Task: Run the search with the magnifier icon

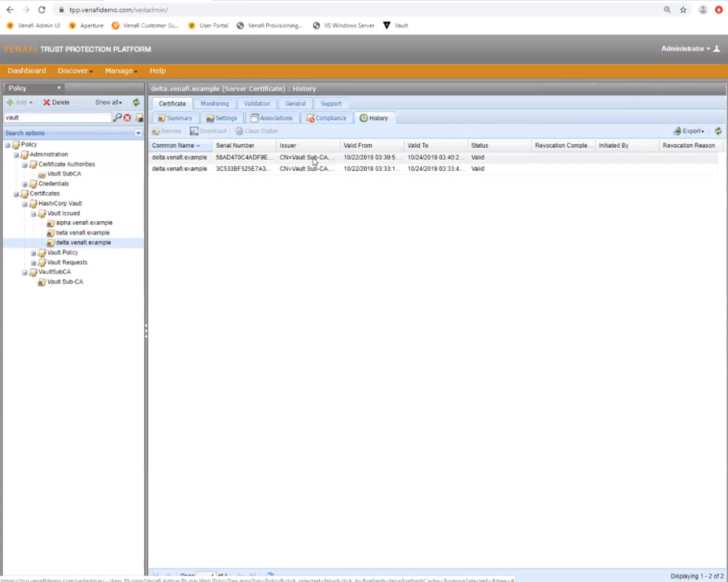Action: [x=117, y=117]
